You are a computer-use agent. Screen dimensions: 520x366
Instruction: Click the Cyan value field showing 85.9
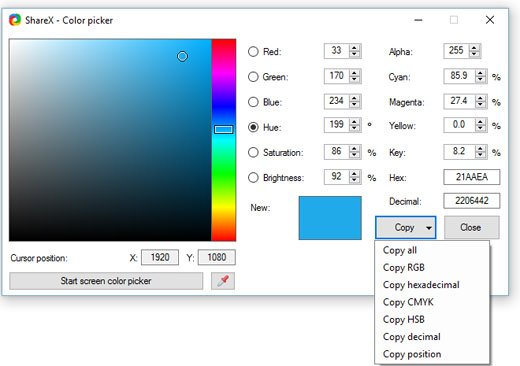point(459,76)
